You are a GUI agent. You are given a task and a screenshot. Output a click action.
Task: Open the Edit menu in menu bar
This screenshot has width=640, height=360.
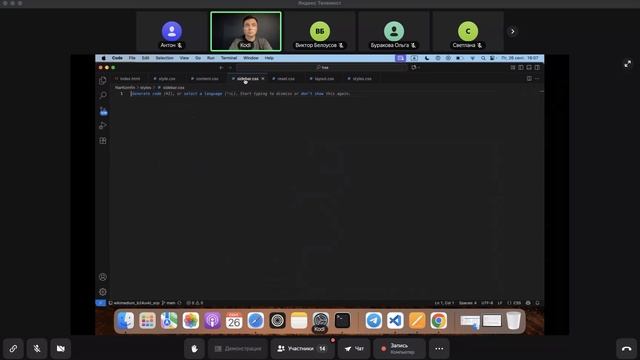pos(145,58)
